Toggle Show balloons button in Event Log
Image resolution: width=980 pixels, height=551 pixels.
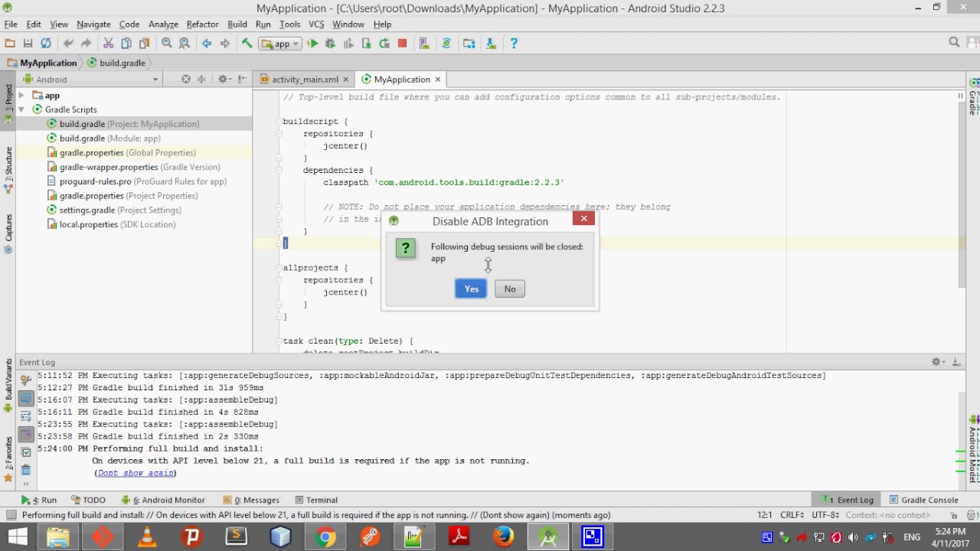[25, 398]
